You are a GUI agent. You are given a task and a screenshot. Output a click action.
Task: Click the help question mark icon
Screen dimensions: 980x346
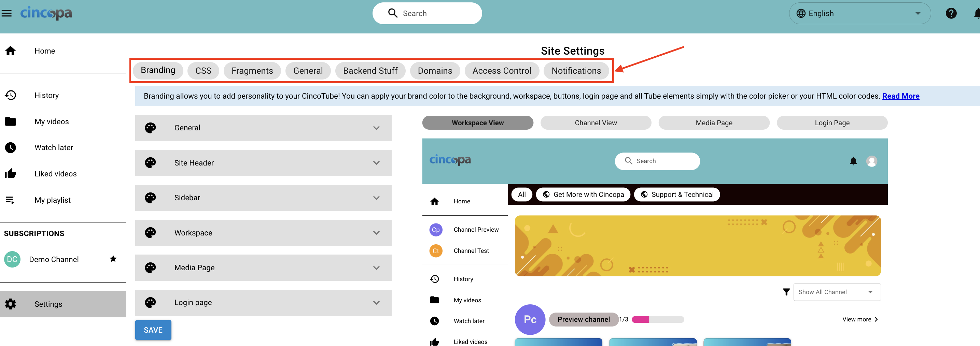[x=951, y=13]
